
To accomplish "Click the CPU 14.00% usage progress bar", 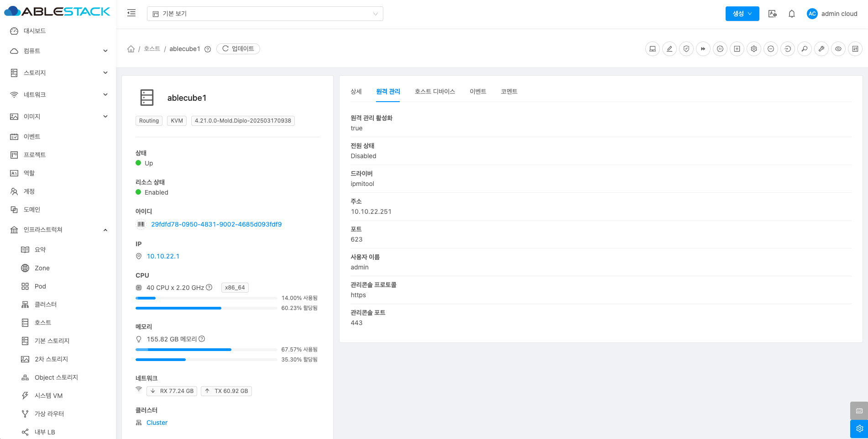I will [x=206, y=298].
